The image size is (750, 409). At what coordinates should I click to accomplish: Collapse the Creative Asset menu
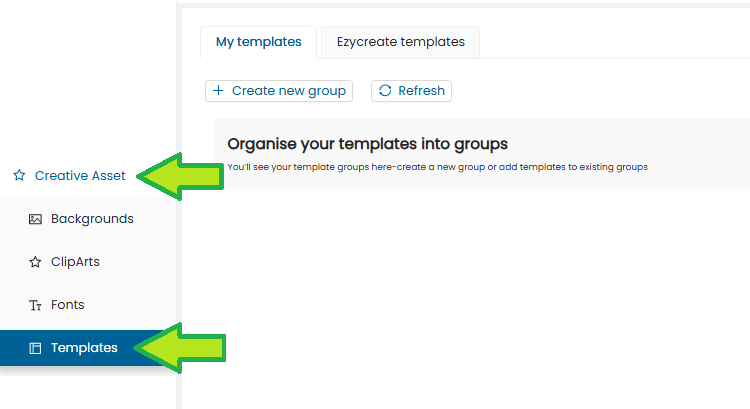click(69, 176)
